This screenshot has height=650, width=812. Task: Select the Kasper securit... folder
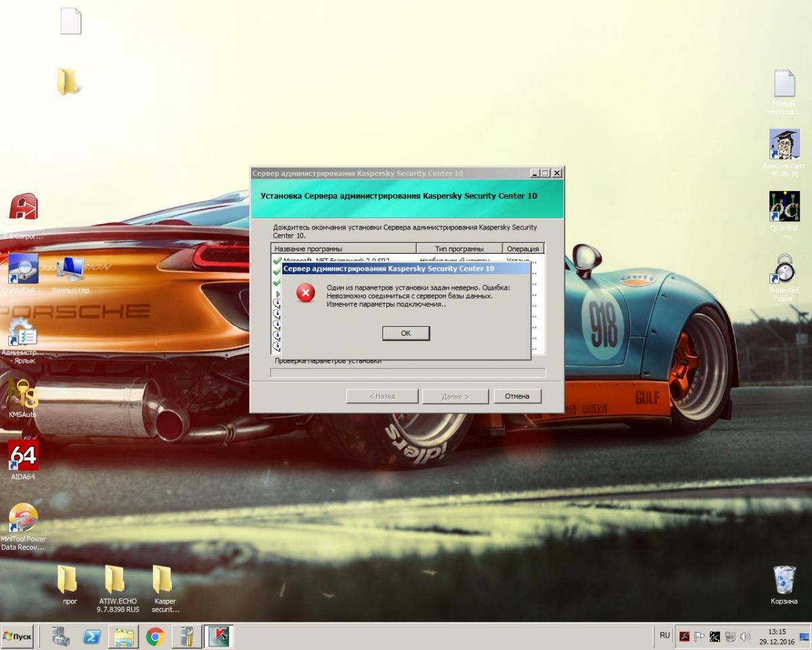click(164, 589)
